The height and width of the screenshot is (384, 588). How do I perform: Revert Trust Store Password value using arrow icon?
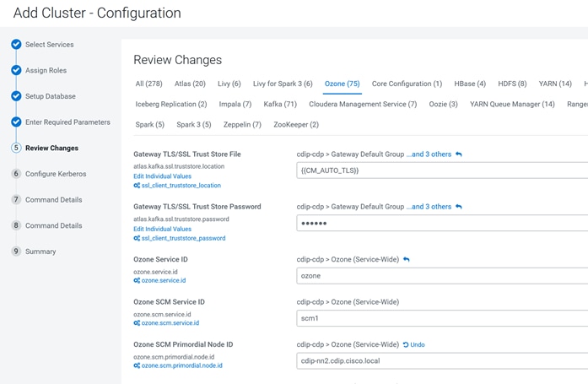(459, 207)
